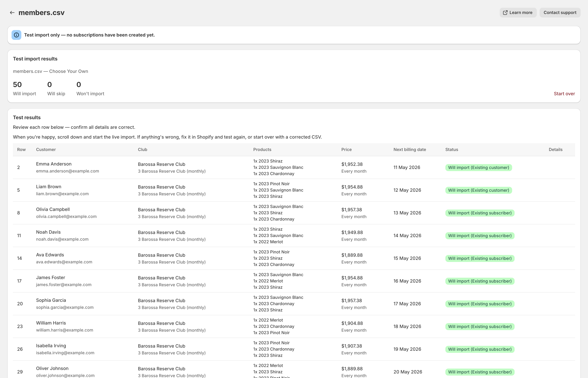The image size is (588, 378).
Task: Select customer name Isabella Irving
Action: 51,346
